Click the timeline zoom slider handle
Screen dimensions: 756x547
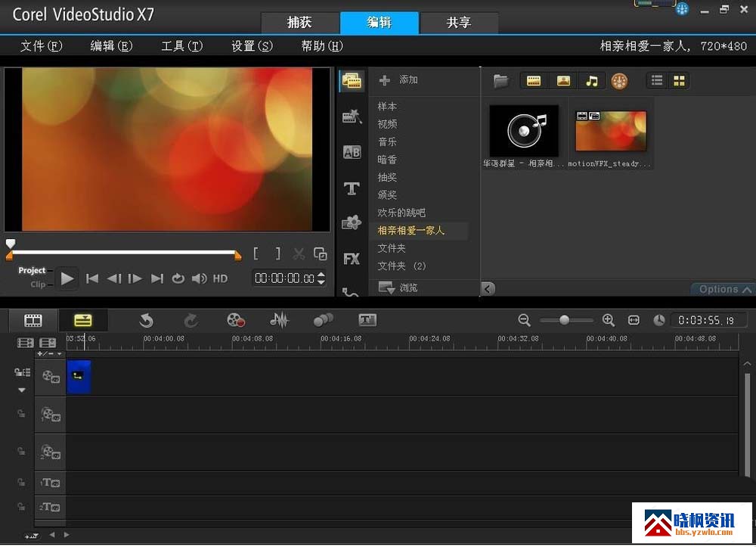coord(564,320)
